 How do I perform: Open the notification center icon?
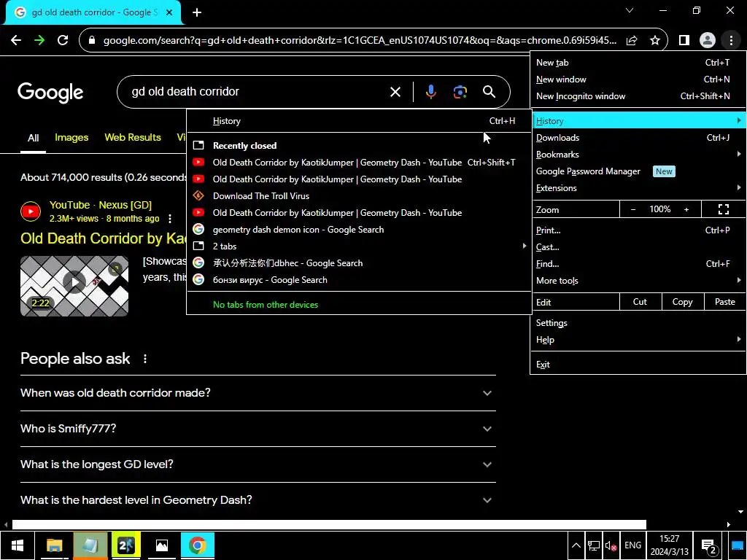(x=709, y=546)
